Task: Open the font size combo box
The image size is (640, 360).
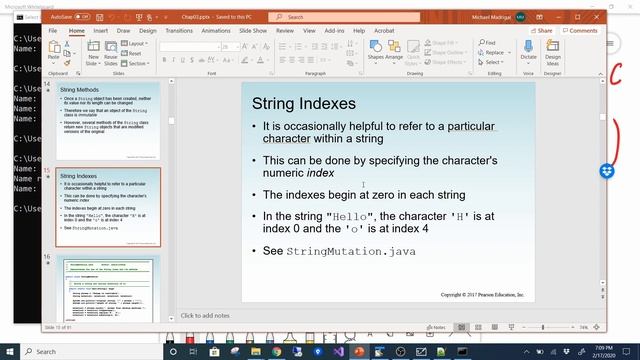Action: coord(230,47)
